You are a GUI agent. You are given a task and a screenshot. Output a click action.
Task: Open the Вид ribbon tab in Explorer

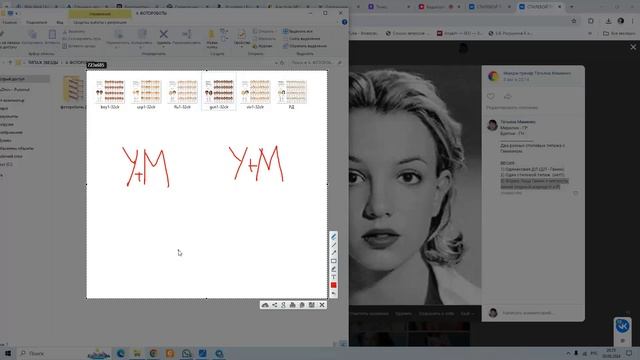click(x=60, y=22)
